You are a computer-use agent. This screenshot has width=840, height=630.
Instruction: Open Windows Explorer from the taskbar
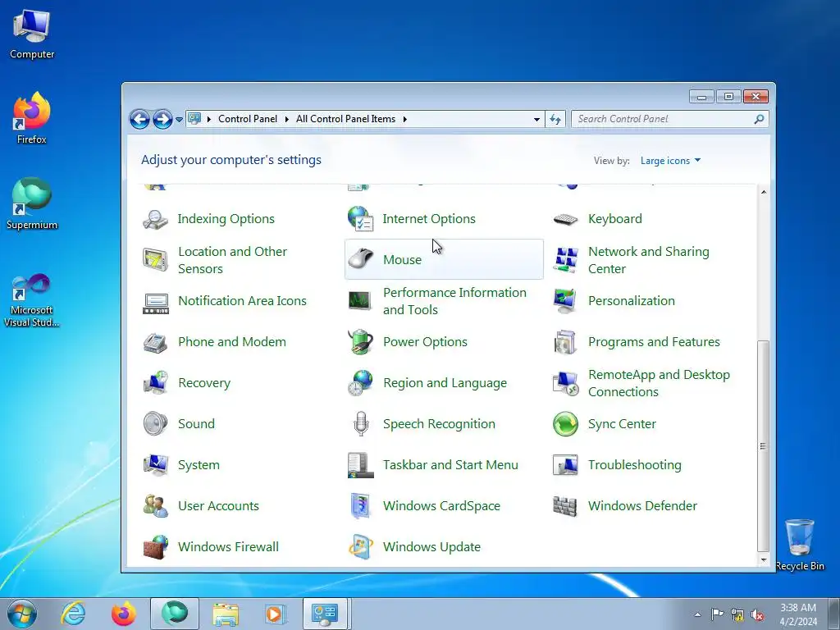click(226, 614)
